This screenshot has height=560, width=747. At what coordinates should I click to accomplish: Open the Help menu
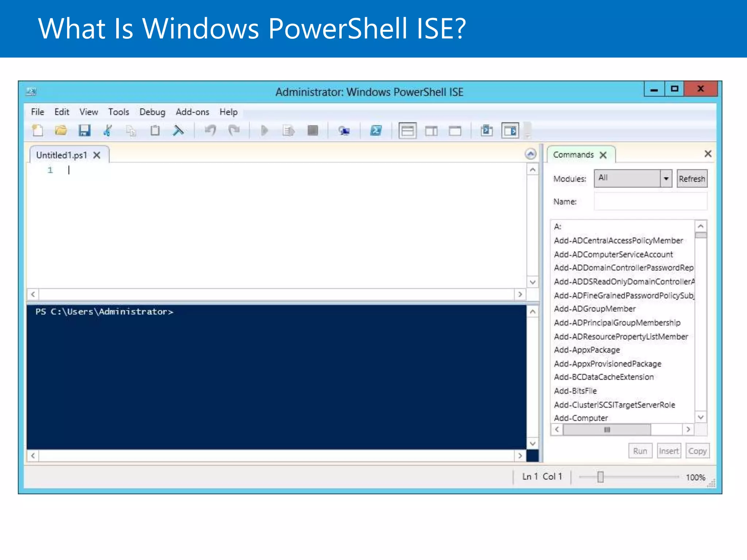click(228, 112)
